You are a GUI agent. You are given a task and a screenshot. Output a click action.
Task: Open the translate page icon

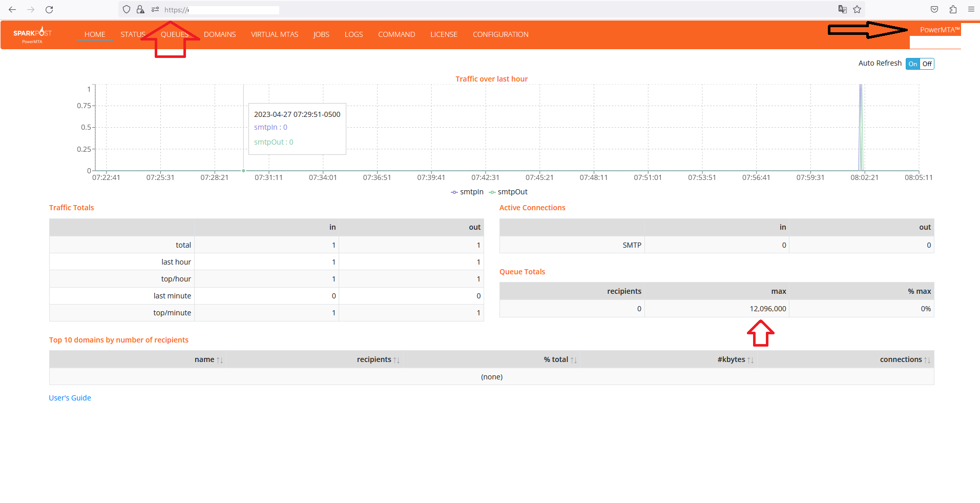842,10
